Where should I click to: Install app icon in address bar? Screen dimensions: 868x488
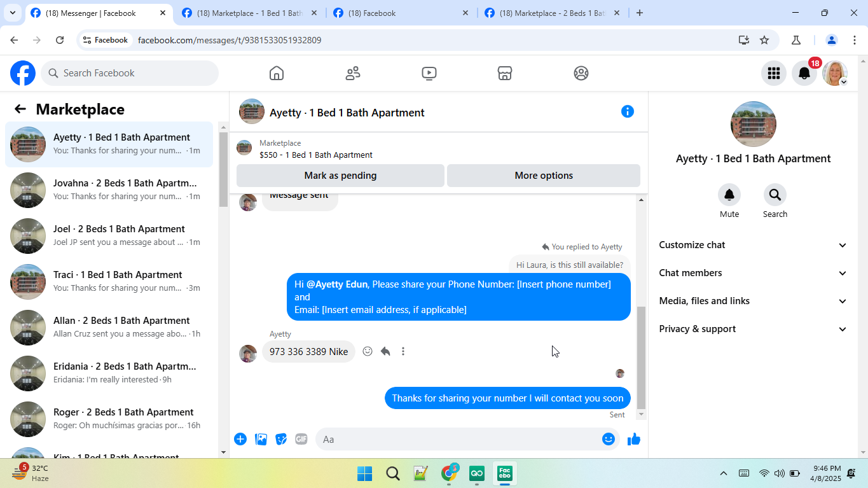coord(744,40)
